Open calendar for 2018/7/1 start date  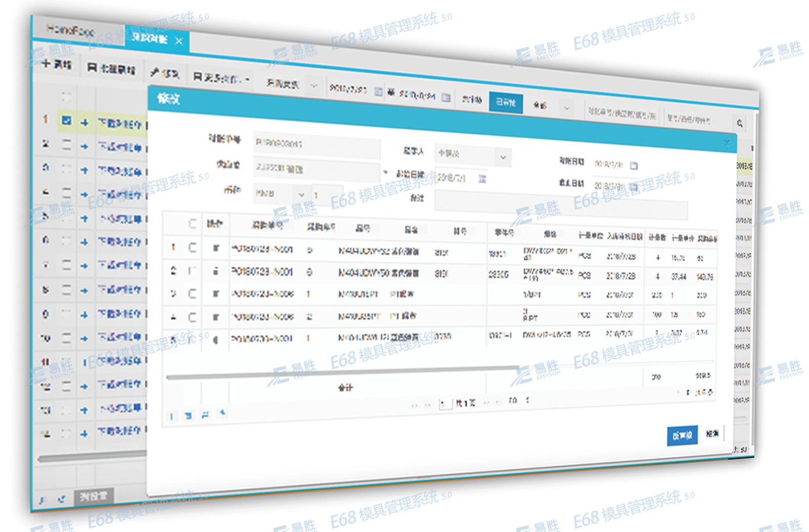pyautogui.click(x=482, y=179)
